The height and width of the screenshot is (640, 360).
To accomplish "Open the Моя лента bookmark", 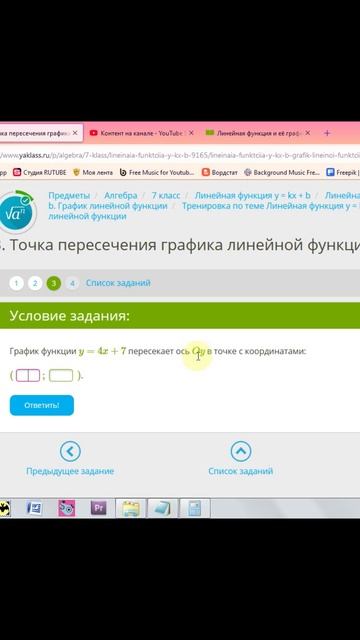I will pos(93,173).
